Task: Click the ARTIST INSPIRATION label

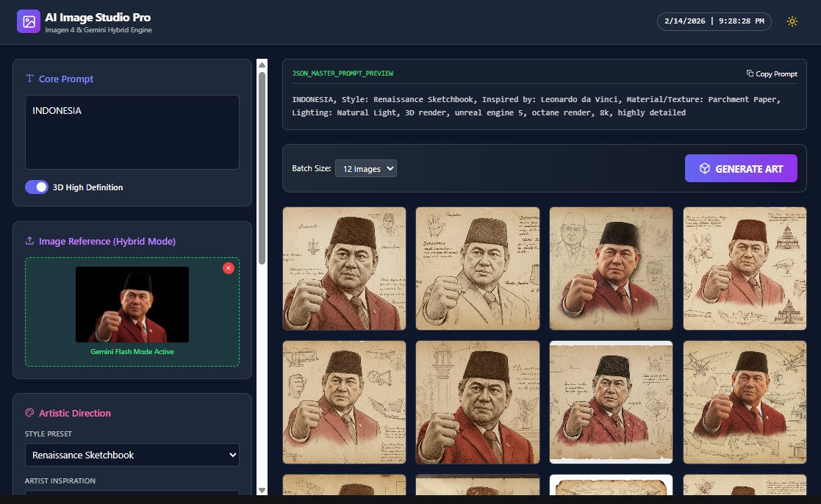Action: [x=60, y=480]
